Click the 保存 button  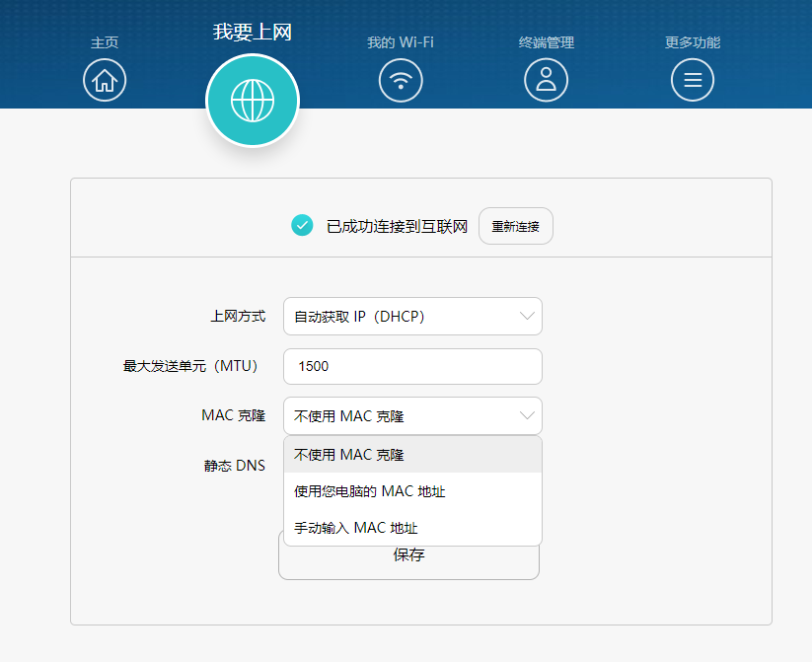click(408, 562)
